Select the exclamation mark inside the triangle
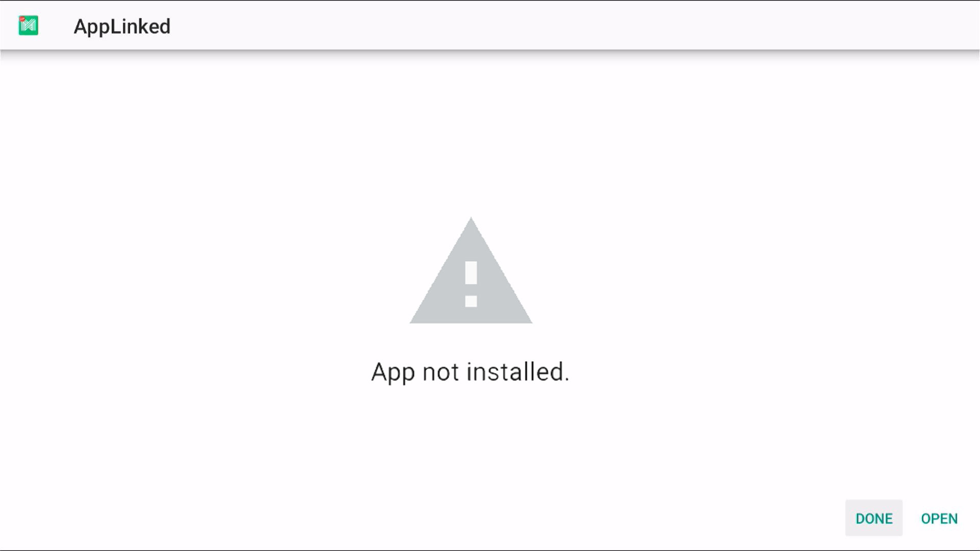 tap(471, 284)
